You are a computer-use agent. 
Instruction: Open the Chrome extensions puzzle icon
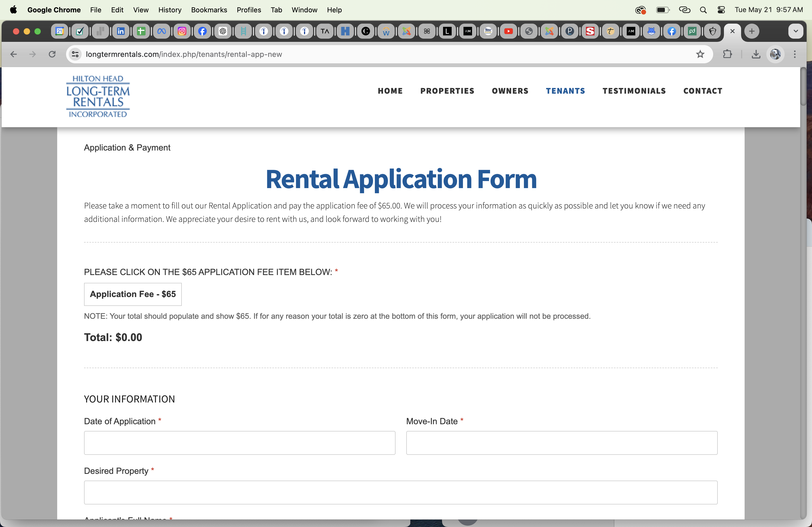pos(727,54)
